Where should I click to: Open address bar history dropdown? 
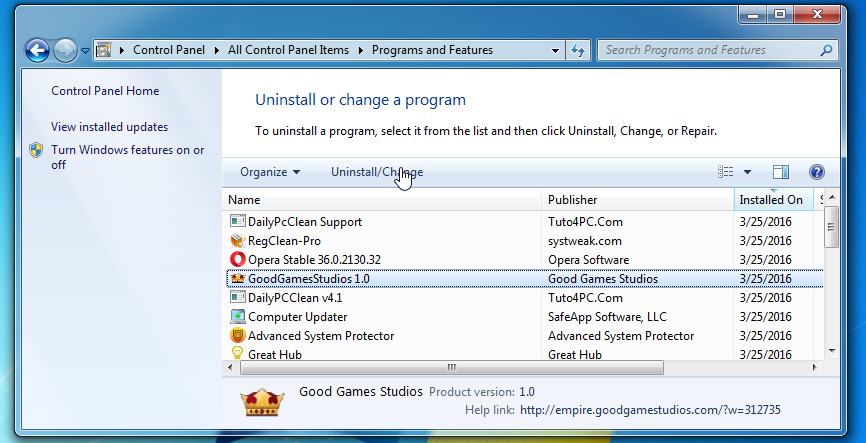555,50
